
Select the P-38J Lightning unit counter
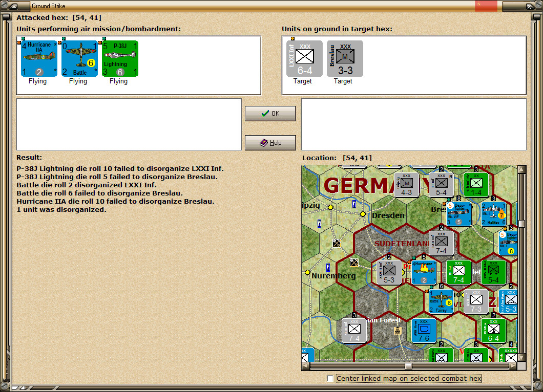(120, 59)
